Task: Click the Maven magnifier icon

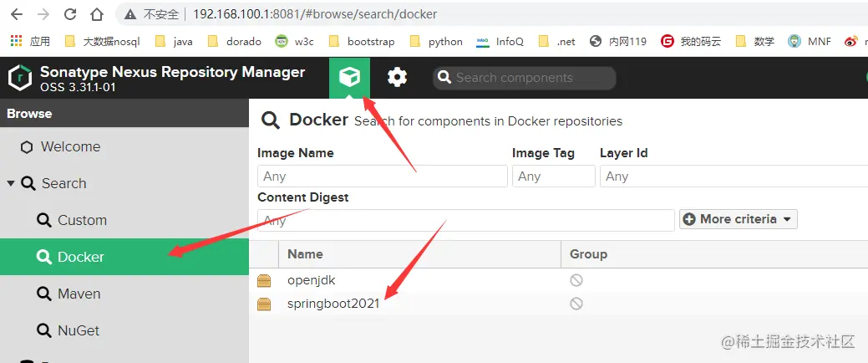Action: click(44, 294)
